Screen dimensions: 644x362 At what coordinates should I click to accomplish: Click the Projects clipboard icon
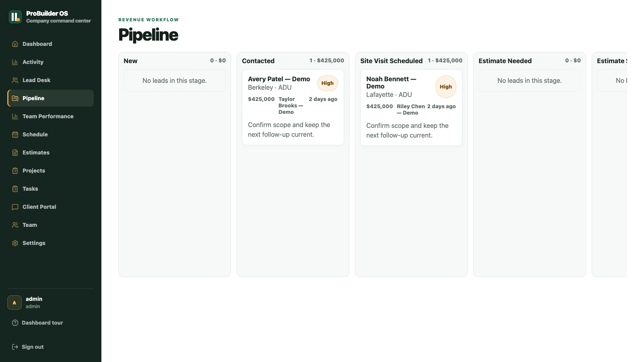coord(15,171)
